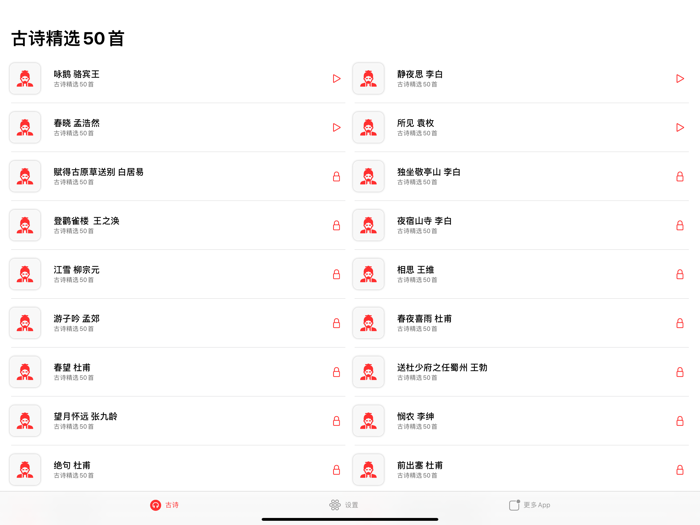Viewport: 700px width, 525px height.
Task: Open poet avatar thumbnail for 送杜少府之任蜀州
Action: [x=368, y=372]
